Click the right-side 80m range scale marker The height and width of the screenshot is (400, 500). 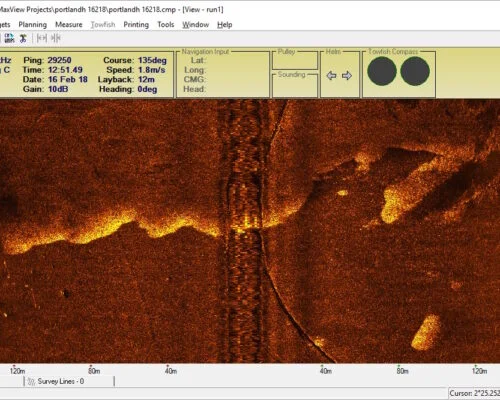pos(402,371)
